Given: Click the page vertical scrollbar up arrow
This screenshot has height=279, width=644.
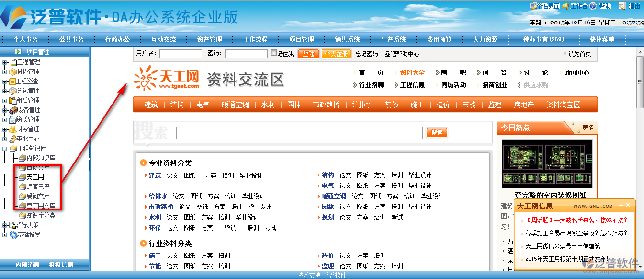Looking at the screenshot, I should click(x=640, y=51).
